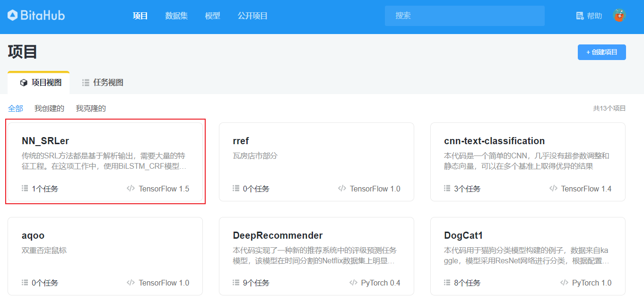
Task: Click the DogCat1 description text
Action: 528,255
